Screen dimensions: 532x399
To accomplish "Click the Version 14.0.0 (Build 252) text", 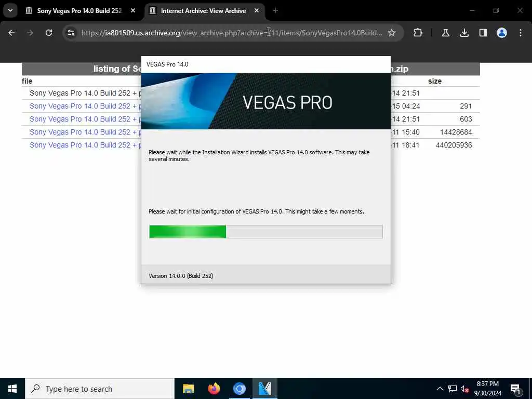I will 181,276.
